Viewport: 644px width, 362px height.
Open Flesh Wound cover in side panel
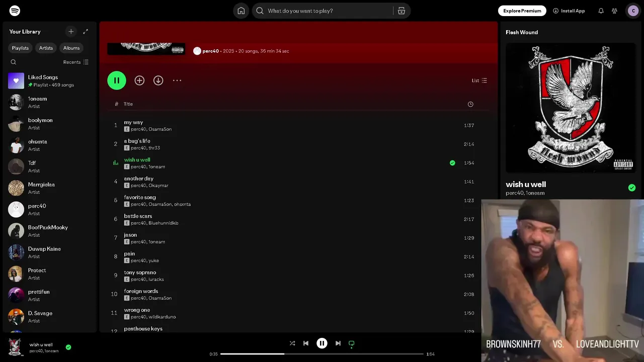(571, 108)
